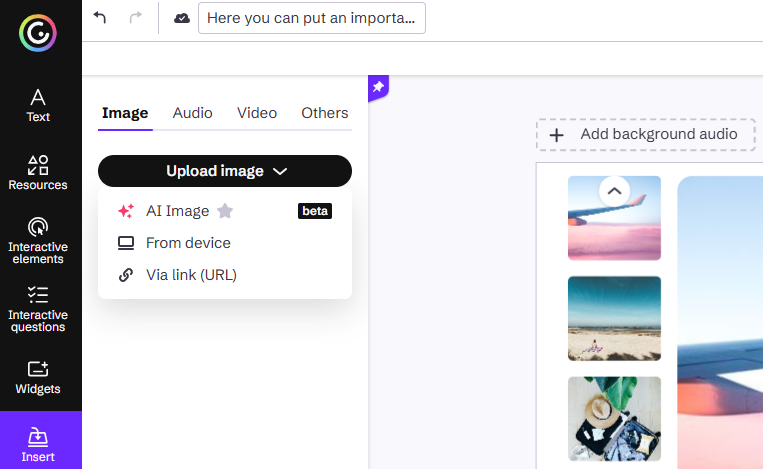Click Add background audio button
The width and height of the screenshot is (763, 469).
(646, 134)
